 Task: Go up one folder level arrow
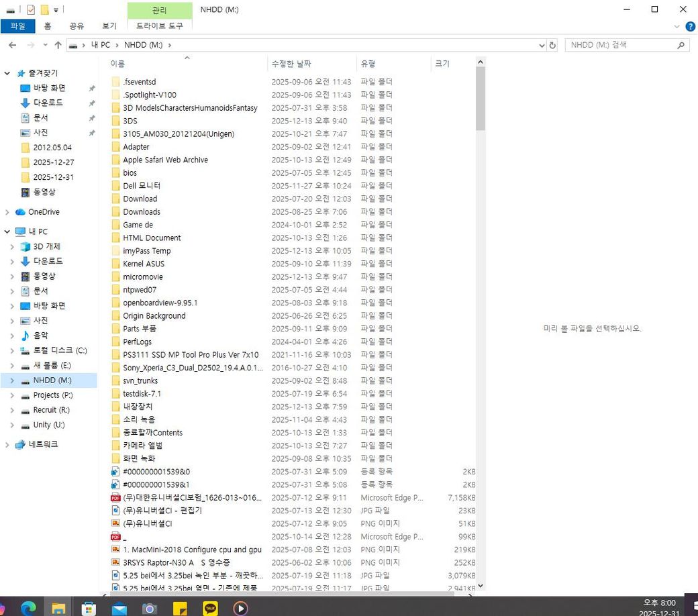(58, 45)
